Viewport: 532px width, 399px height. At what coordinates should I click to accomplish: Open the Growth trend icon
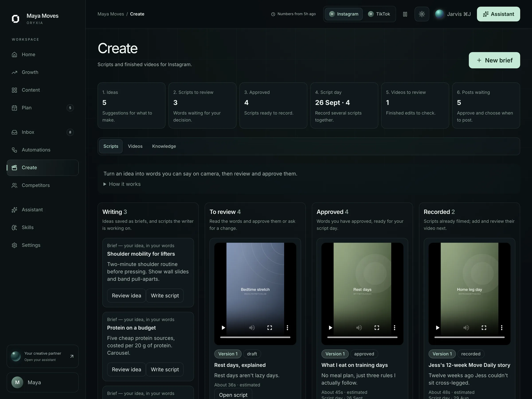pyautogui.click(x=14, y=72)
